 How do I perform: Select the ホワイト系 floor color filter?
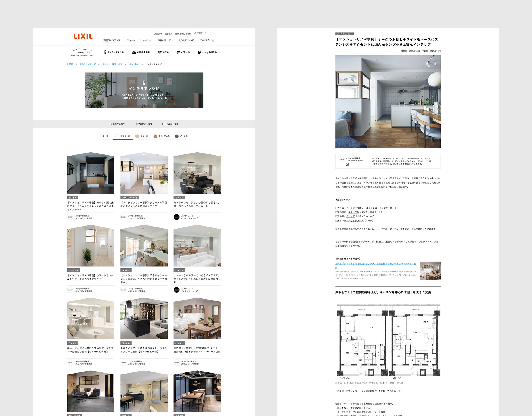pyautogui.click(x=123, y=136)
